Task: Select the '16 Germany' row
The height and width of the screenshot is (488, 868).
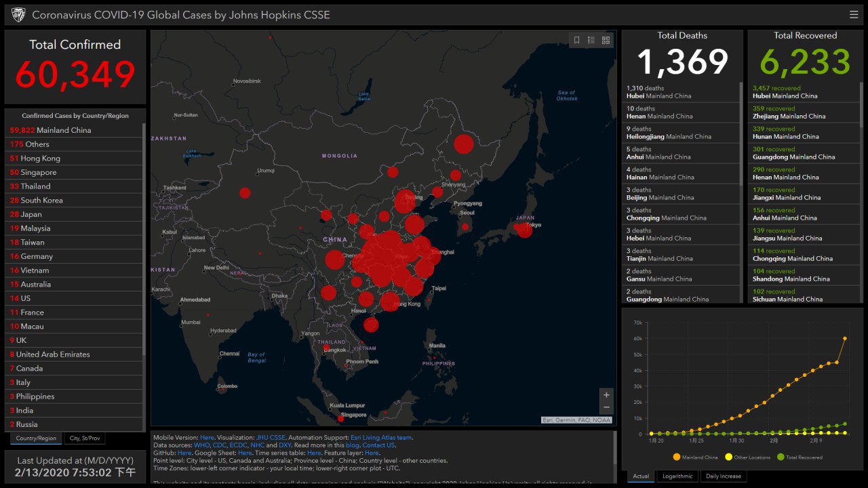Action: (75, 256)
